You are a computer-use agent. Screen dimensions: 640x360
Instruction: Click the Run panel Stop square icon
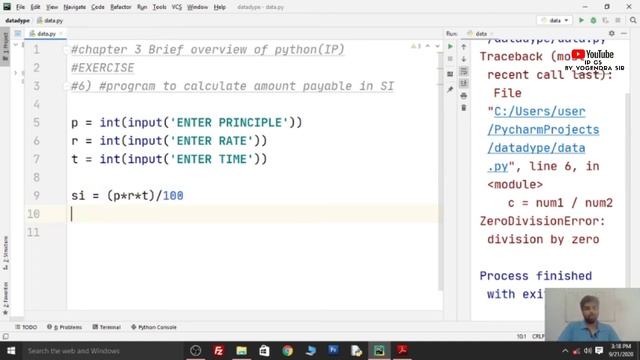click(450, 59)
